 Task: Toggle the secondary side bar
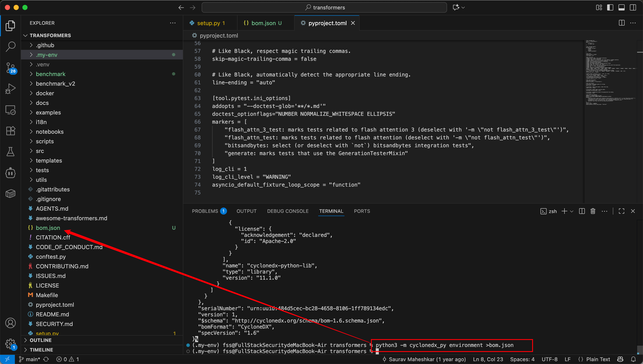click(633, 7)
